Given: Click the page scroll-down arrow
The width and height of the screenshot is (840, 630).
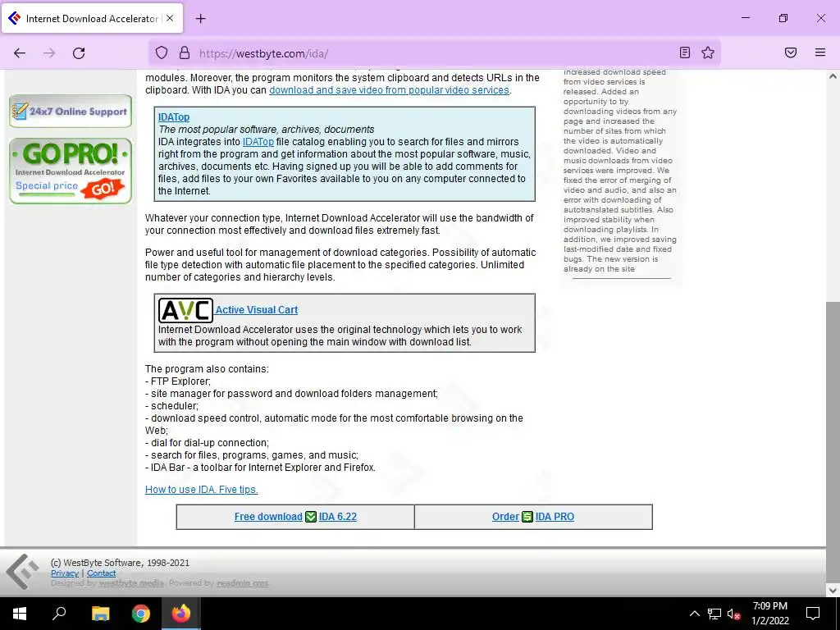Looking at the screenshot, I should pos(833,590).
